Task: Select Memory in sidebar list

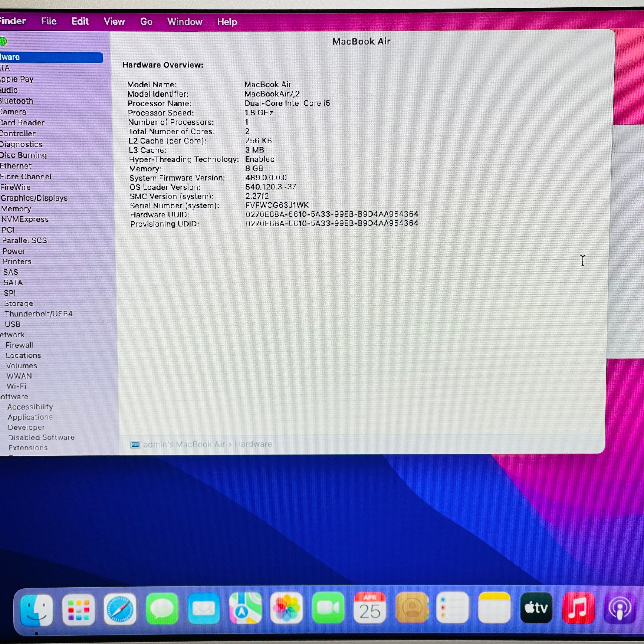Action: tap(16, 209)
